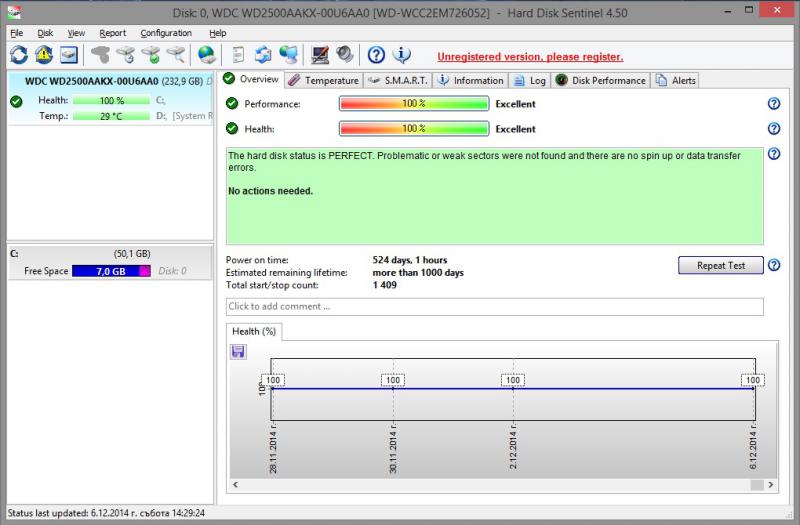
Task: Click the disk with magnifying glass icon
Action: [176, 55]
